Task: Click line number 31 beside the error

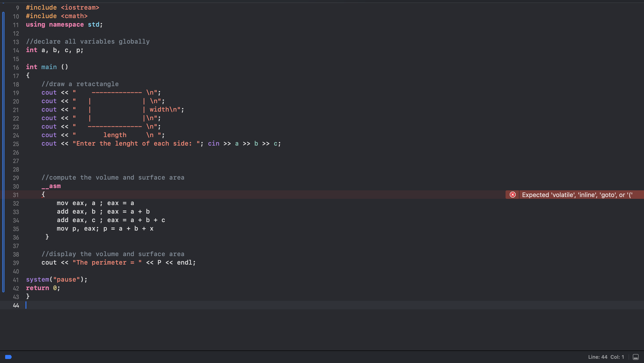Action: pos(16,195)
